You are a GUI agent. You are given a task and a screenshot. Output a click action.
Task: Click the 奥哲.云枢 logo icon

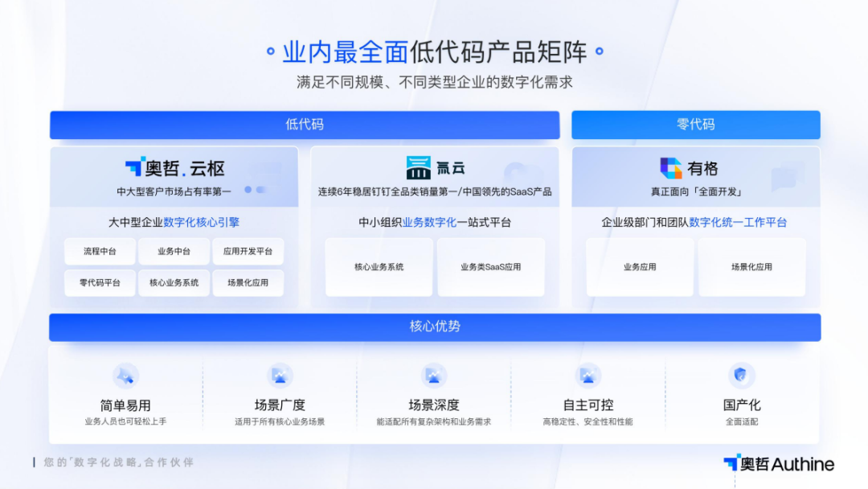[134, 166]
